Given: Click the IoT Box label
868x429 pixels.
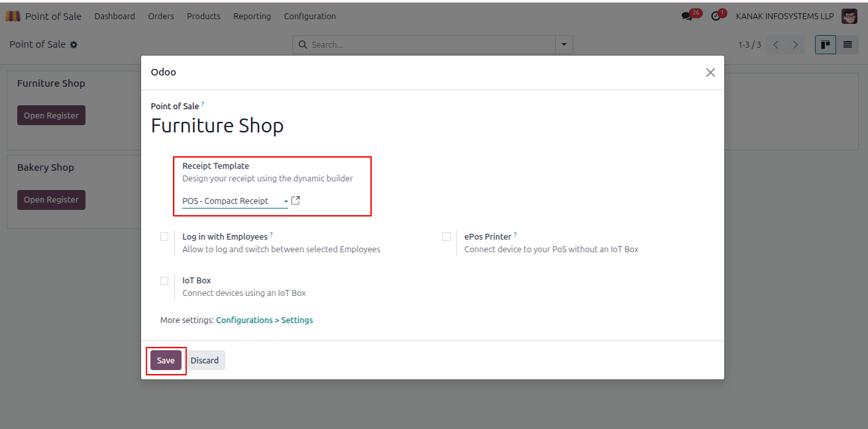Looking at the screenshot, I should [x=197, y=281].
